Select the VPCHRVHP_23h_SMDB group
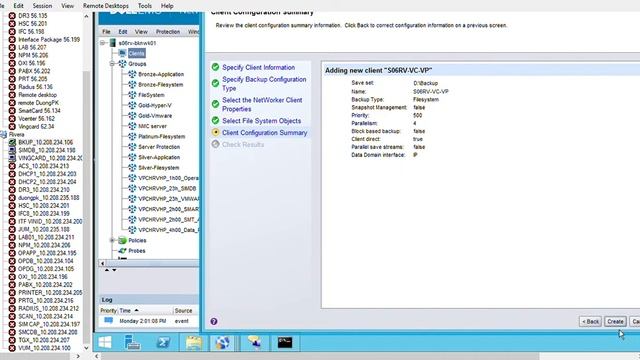 coord(167,189)
